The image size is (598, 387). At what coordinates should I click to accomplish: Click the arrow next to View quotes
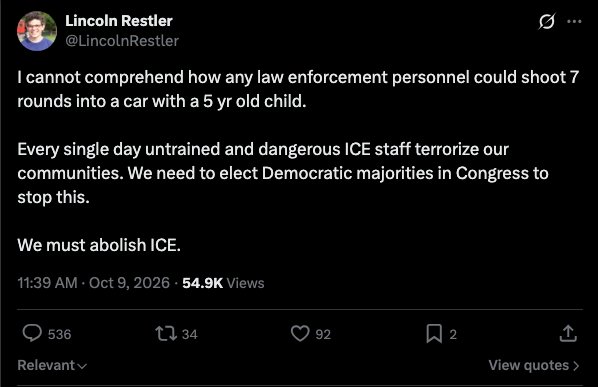(x=576, y=366)
